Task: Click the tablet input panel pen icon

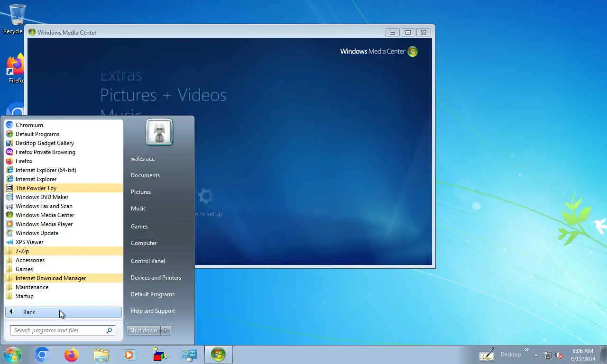Action: pos(486,355)
